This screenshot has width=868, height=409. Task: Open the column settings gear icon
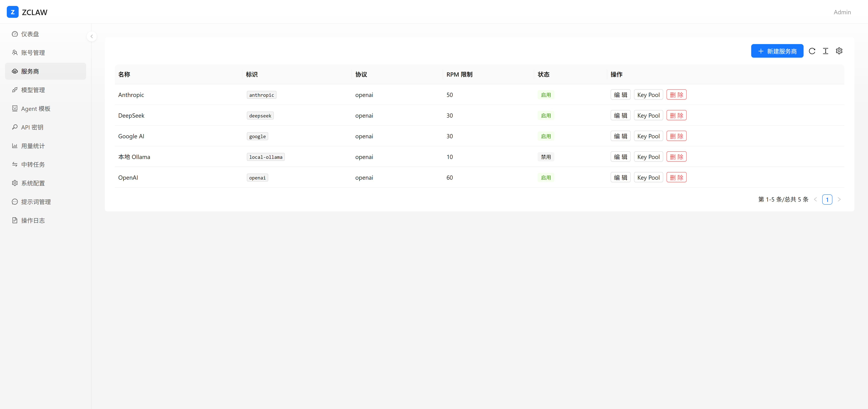[x=839, y=51]
